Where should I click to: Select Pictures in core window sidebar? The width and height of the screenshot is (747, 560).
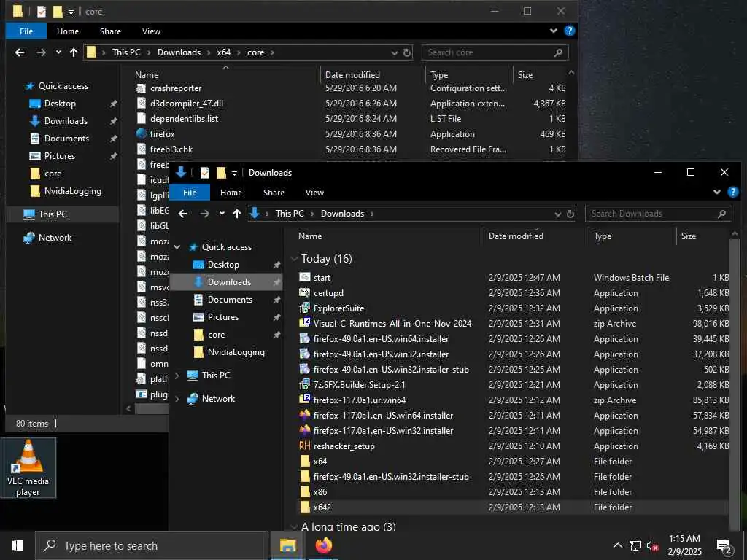click(60, 156)
